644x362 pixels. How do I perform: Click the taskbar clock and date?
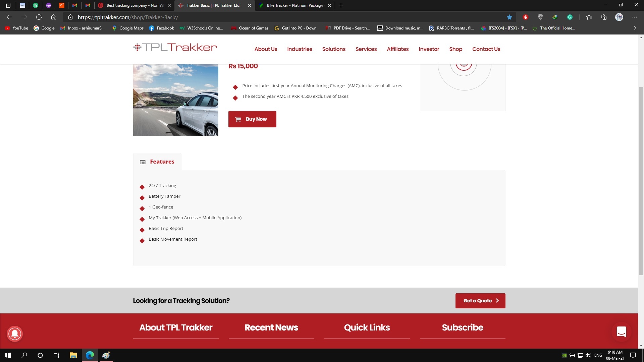[615, 355]
